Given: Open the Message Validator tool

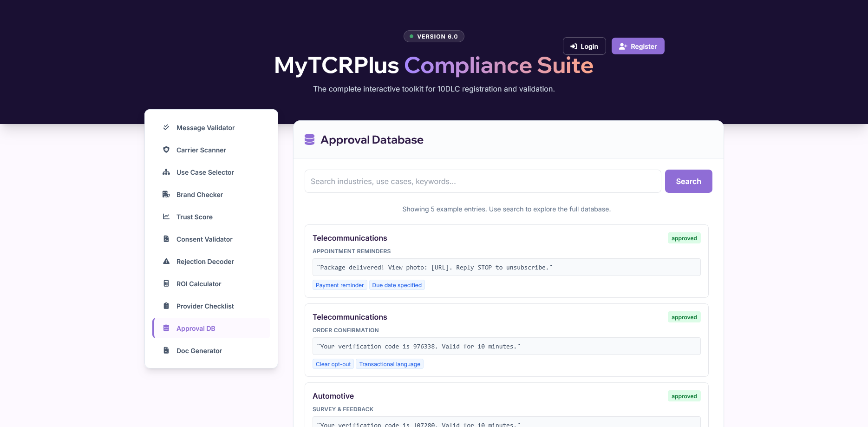Looking at the screenshot, I should coord(205,127).
